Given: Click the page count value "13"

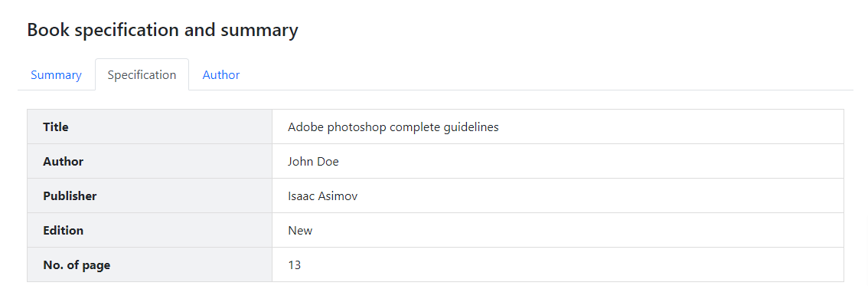Looking at the screenshot, I should point(295,264).
